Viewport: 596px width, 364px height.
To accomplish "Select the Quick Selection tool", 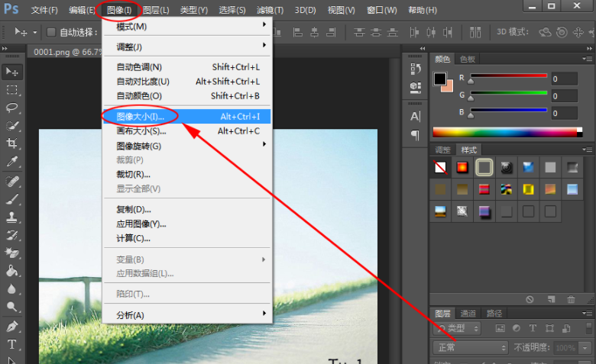I will click(x=11, y=126).
